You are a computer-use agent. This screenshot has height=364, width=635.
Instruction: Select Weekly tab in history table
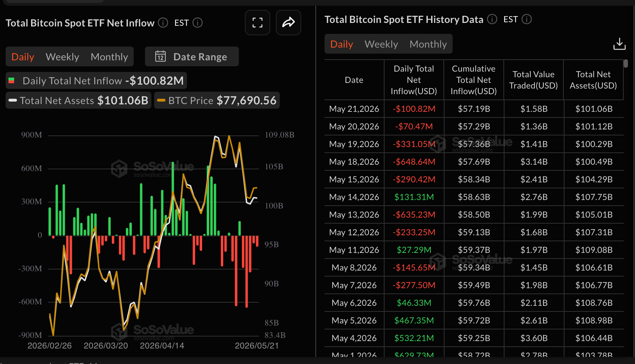point(381,44)
